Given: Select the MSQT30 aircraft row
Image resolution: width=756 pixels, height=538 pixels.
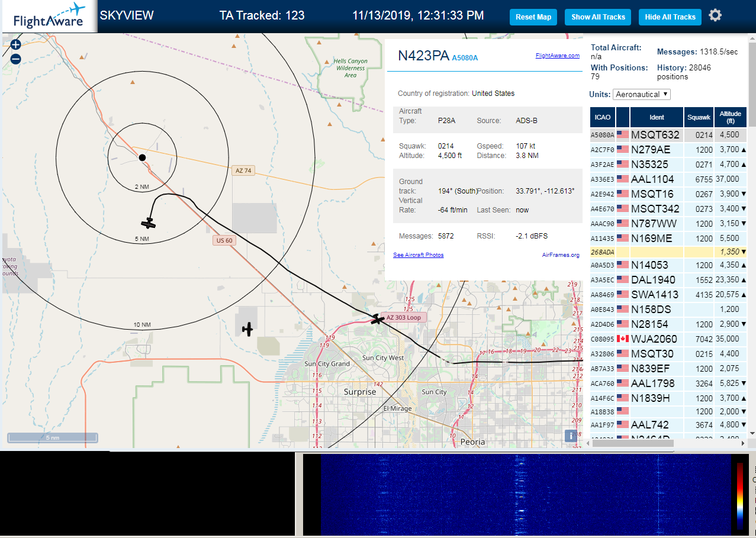Looking at the screenshot, I should (x=669, y=353).
